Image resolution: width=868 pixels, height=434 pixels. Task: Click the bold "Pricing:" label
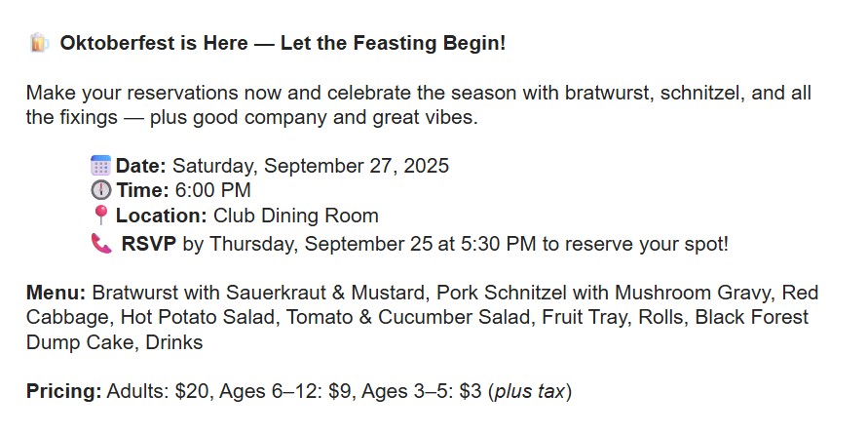63,392
